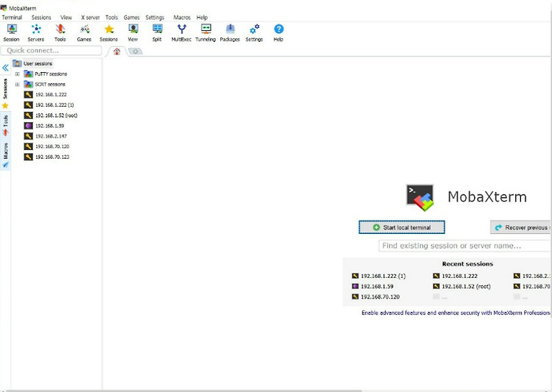This screenshot has height=392, width=552.
Task: Open recent session 192.168.1.52 (root)
Action: (461, 286)
